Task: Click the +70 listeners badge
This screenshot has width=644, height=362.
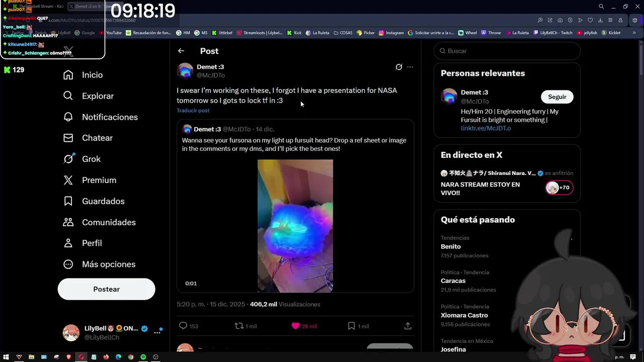Action: pyautogui.click(x=559, y=188)
